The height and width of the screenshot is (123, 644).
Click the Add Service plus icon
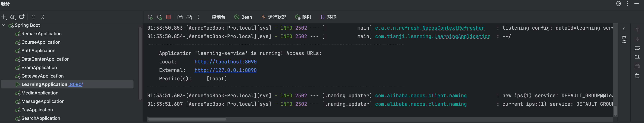tap(4, 17)
